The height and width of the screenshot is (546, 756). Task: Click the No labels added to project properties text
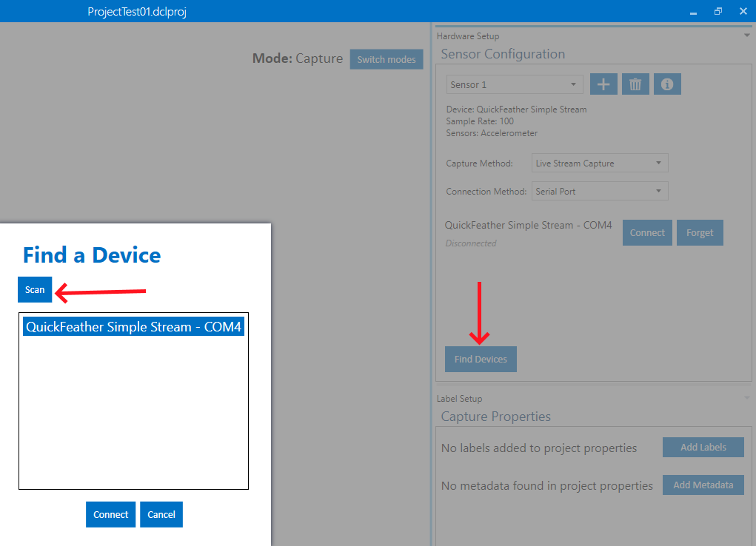tap(538, 448)
